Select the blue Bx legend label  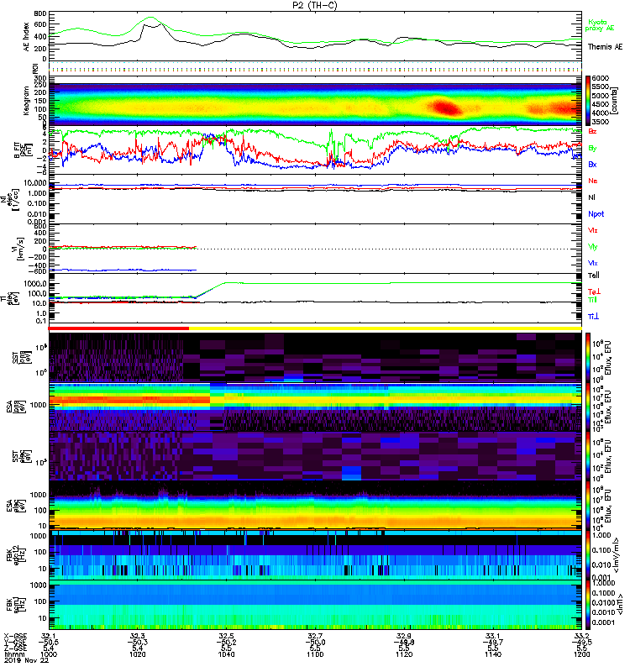592,165
